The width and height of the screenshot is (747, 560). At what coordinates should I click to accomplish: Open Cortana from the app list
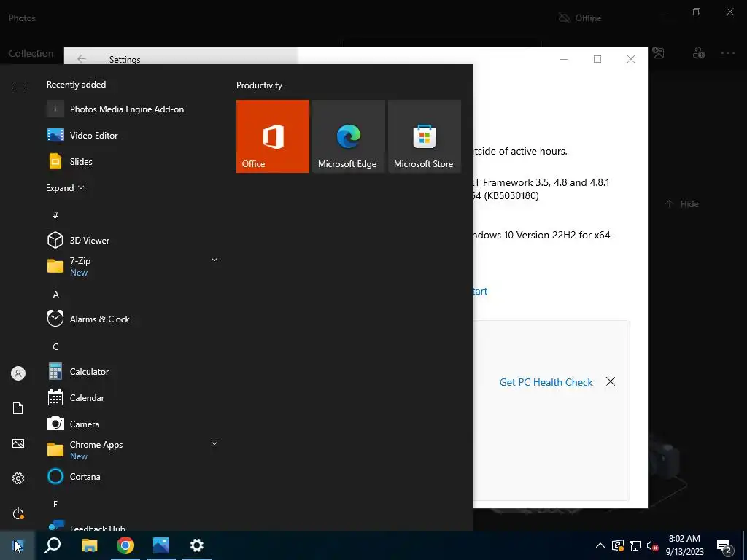click(133, 476)
